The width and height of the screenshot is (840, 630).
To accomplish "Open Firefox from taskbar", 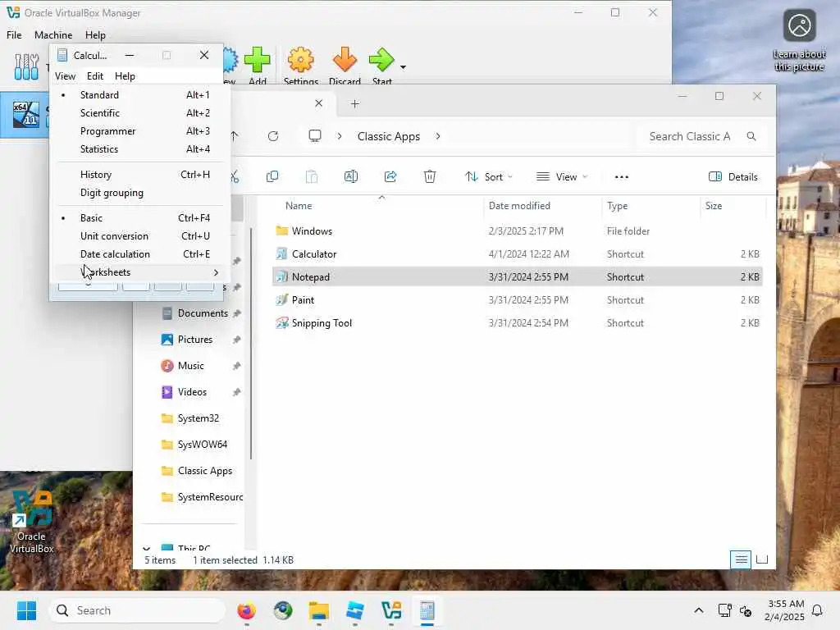I will click(246, 610).
